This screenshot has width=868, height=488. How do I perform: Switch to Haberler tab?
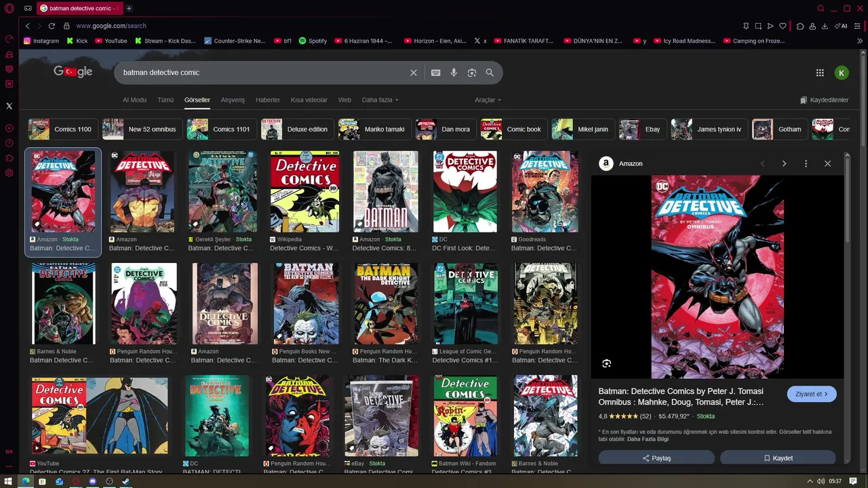pyautogui.click(x=268, y=100)
